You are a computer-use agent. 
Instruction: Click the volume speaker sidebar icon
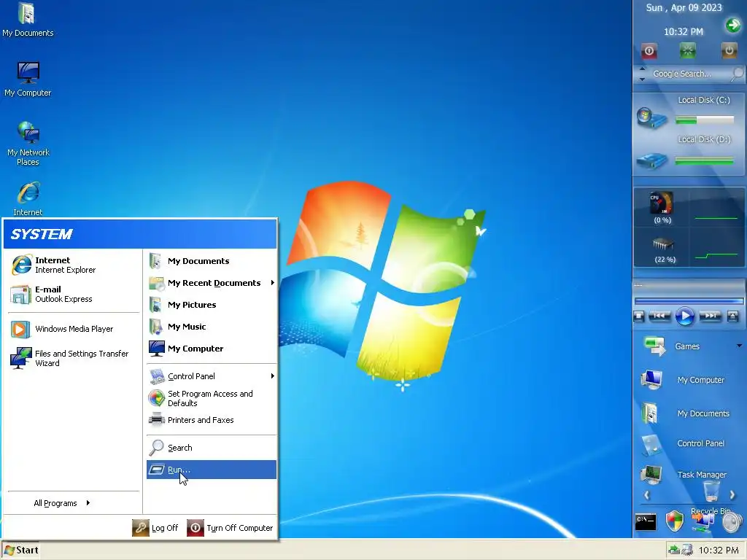732,522
